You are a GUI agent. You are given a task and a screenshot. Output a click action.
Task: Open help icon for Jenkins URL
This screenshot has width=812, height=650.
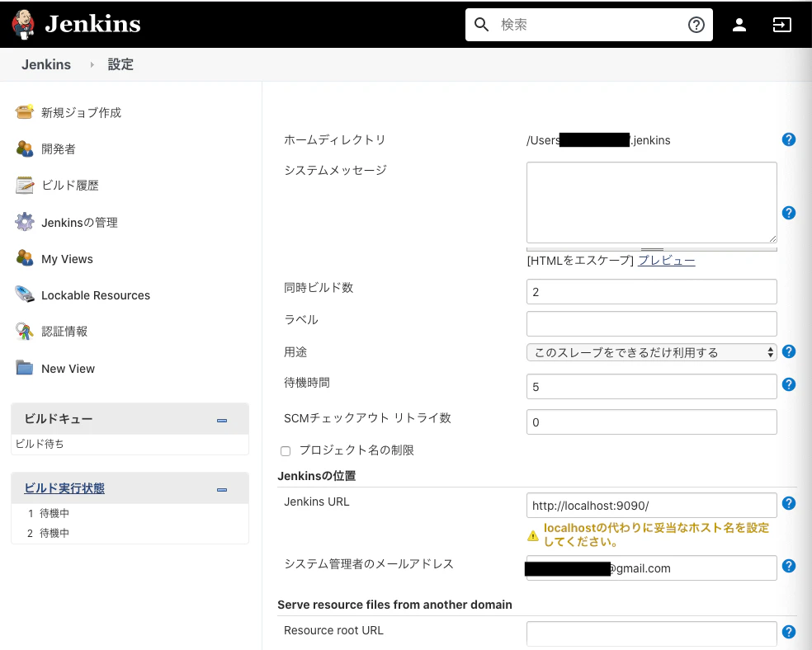pyautogui.click(x=789, y=503)
